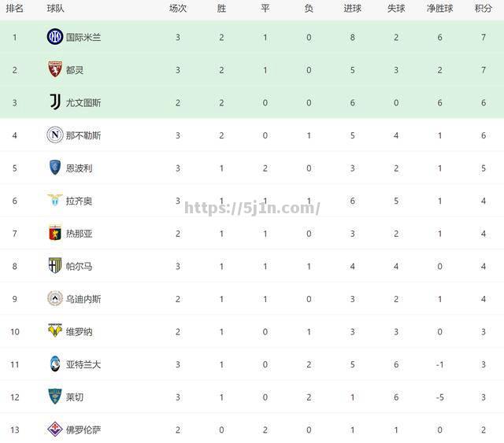Select the 莱切 team name

pos(75,397)
